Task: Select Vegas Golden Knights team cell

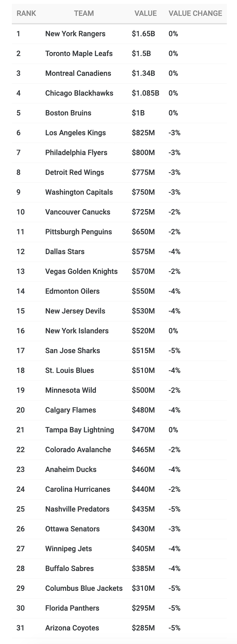Action: click(x=81, y=271)
